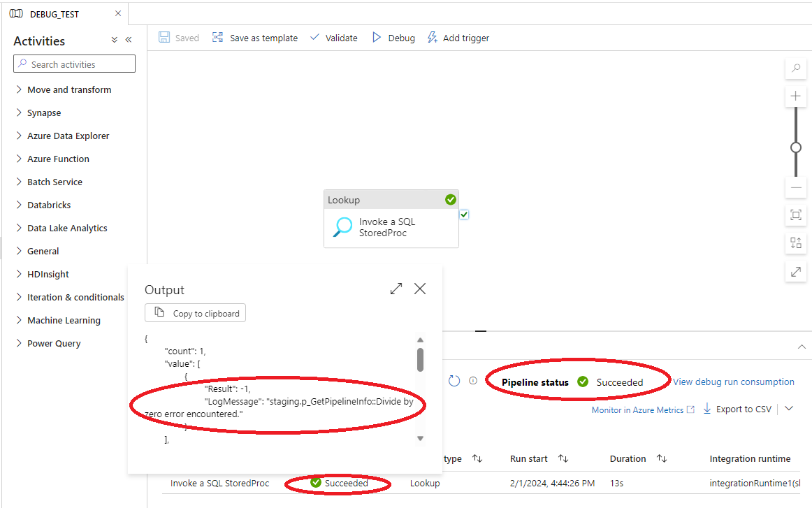Click Export to CSV
The width and height of the screenshot is (812, 508).
click(x=737, y=409)
